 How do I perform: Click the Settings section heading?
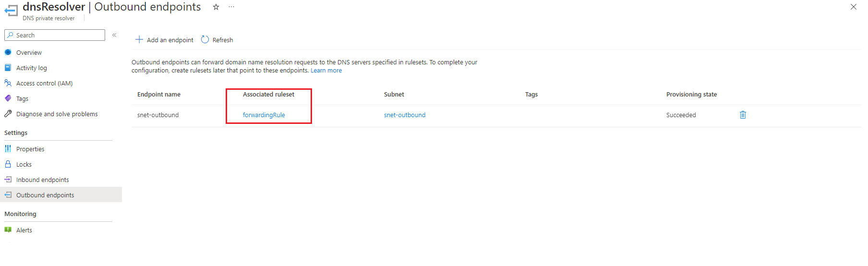16,133
